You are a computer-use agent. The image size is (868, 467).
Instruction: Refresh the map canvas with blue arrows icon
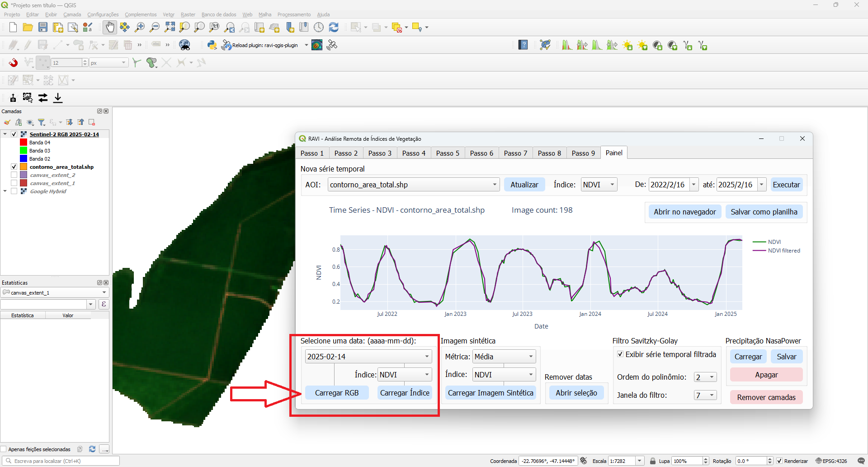point(334,27)
